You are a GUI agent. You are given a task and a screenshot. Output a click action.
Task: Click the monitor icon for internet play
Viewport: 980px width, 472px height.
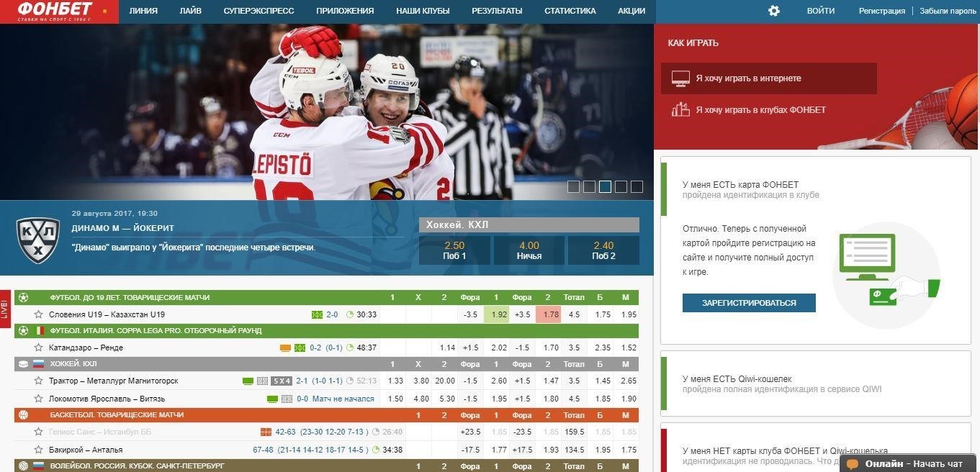[680, 78]
